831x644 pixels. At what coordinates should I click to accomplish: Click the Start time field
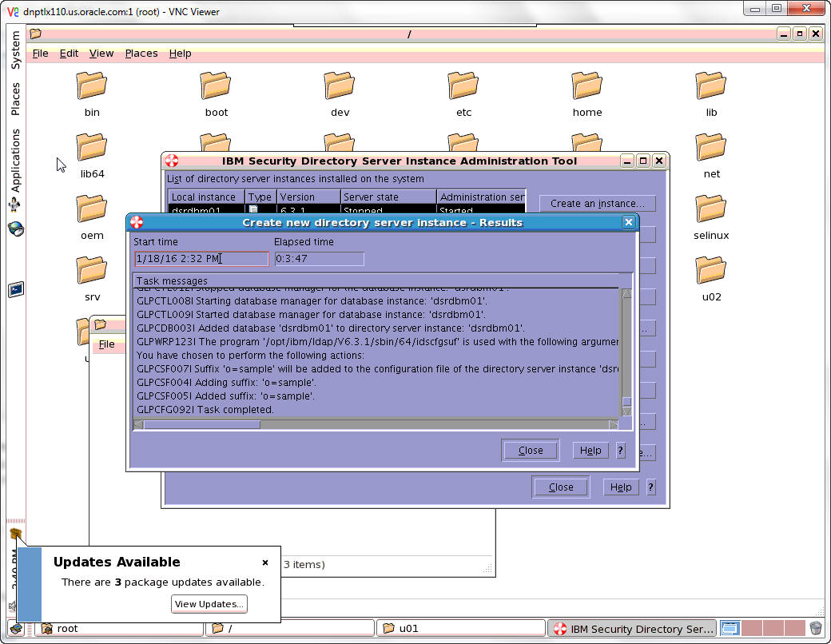coord(201,259)
